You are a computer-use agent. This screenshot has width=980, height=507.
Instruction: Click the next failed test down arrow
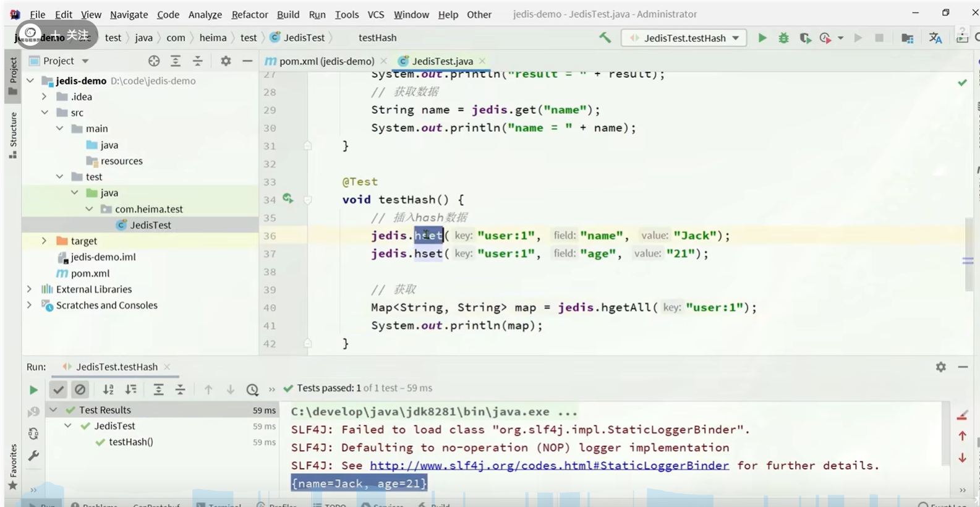[x=231, y=390]
